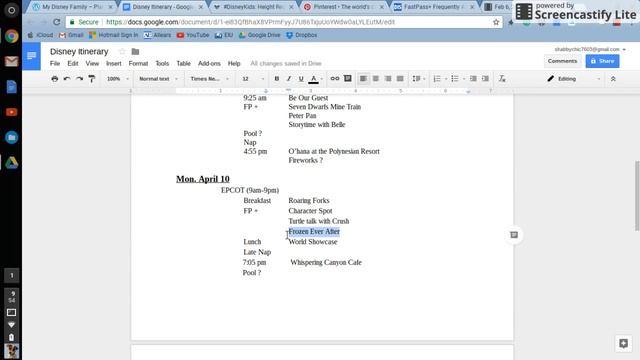Open the File menu
The height and width of the screenshot is (360, 640).
click(x=55, y=63)
